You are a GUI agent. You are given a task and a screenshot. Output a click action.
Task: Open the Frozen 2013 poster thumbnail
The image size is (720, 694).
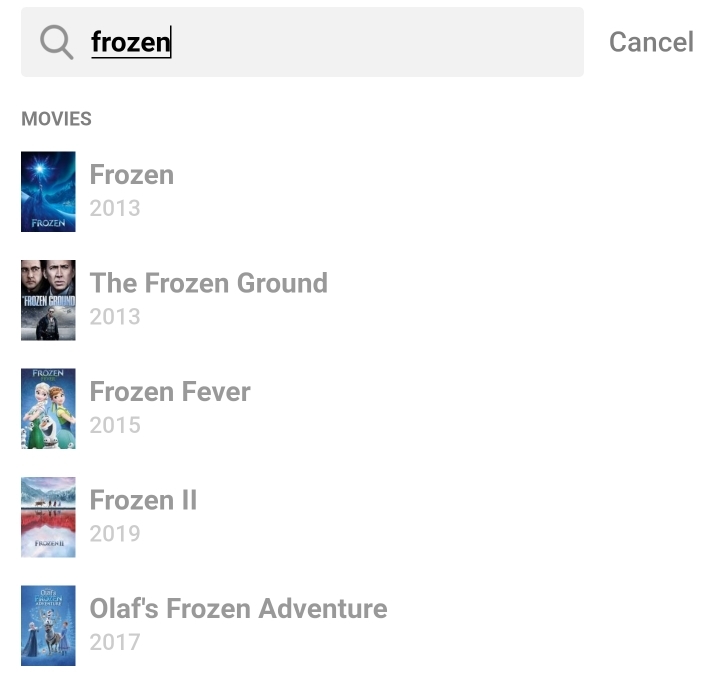click(x=48, y=191)
